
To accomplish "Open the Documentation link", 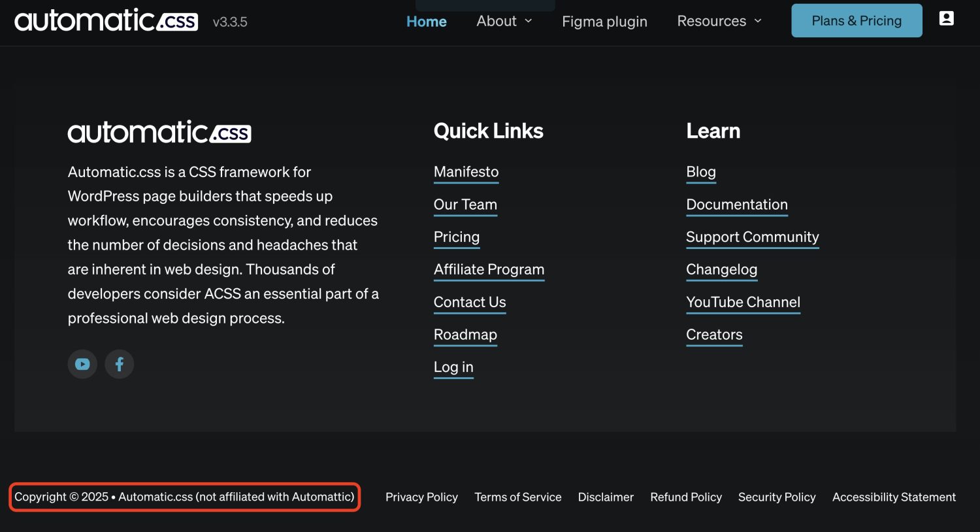I will [x=736, y=205].
